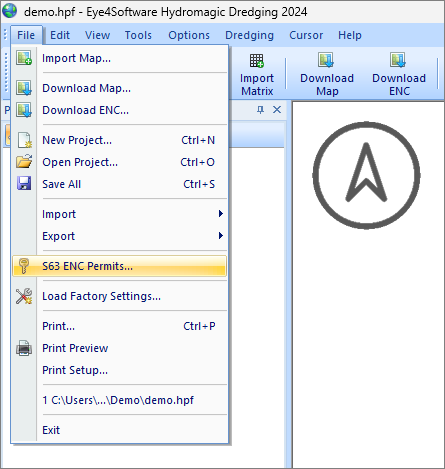Open the Options menu
The image size is (445, 469).
(x=189, y=35)
